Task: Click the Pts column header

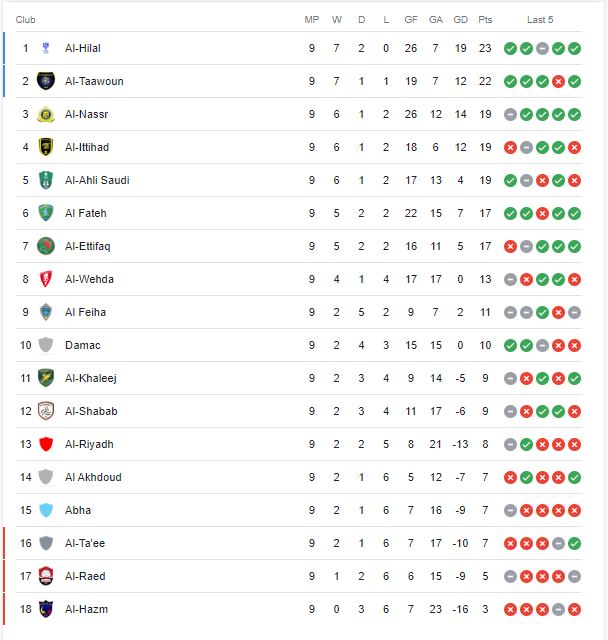Action: tap(486, 20)
